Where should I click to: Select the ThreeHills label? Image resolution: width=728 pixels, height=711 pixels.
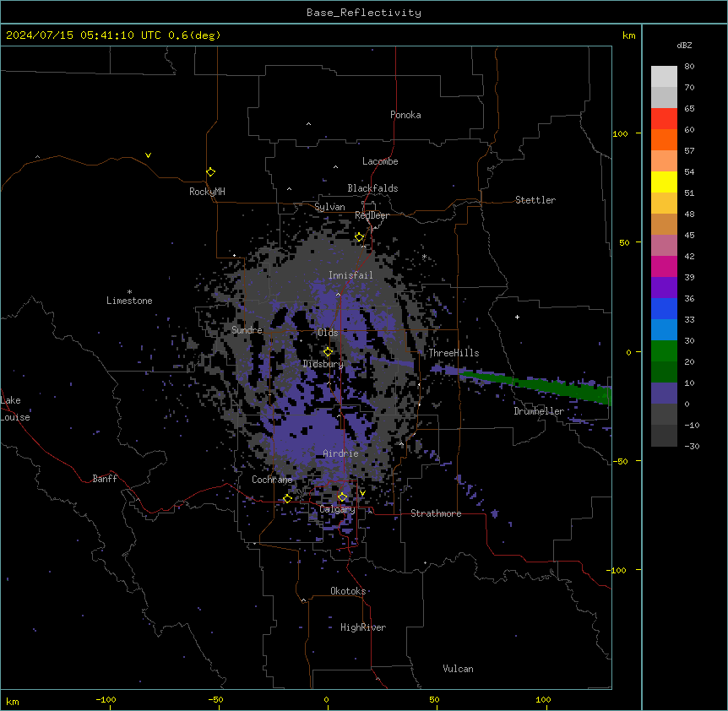(x=454, y=353)
